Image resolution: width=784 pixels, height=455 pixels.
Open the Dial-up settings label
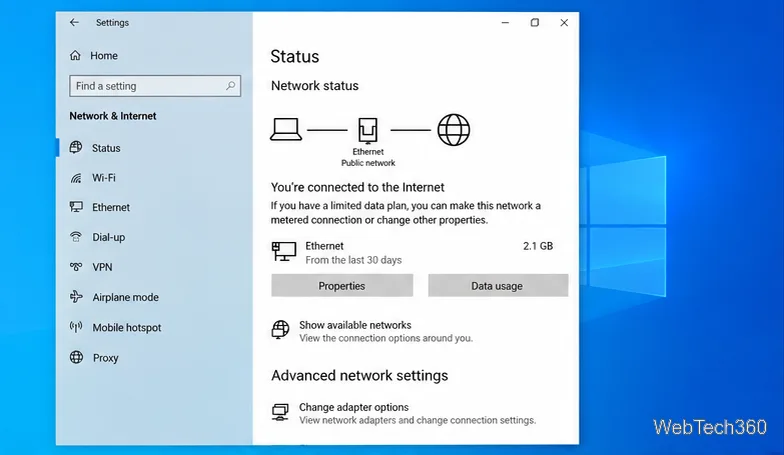pyautogui.click(x=108, y=238)
